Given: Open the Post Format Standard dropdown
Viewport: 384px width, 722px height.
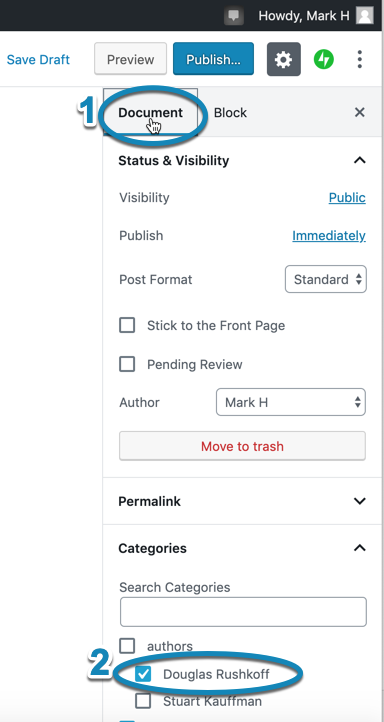Looking at the screenshot, I should (x=326, y=279).
